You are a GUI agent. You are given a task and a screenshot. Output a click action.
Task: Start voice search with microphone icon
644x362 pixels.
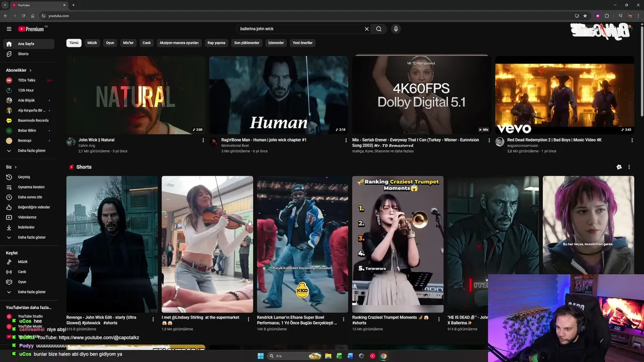[396, 29]
